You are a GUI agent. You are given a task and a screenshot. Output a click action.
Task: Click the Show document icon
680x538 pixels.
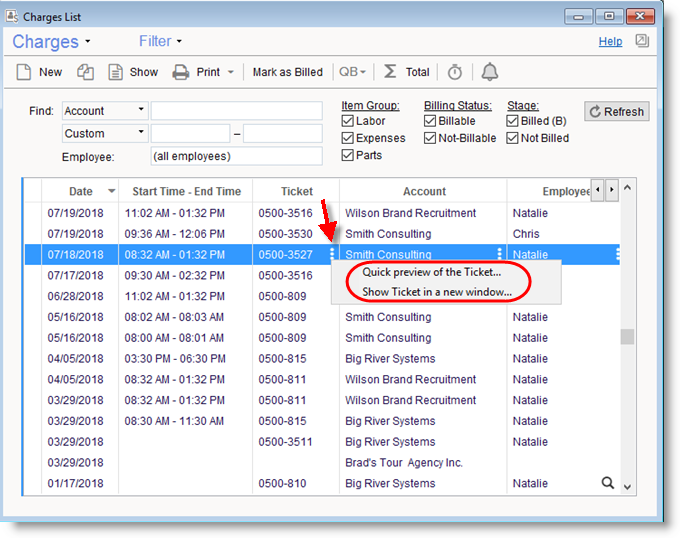coord(115,72)
